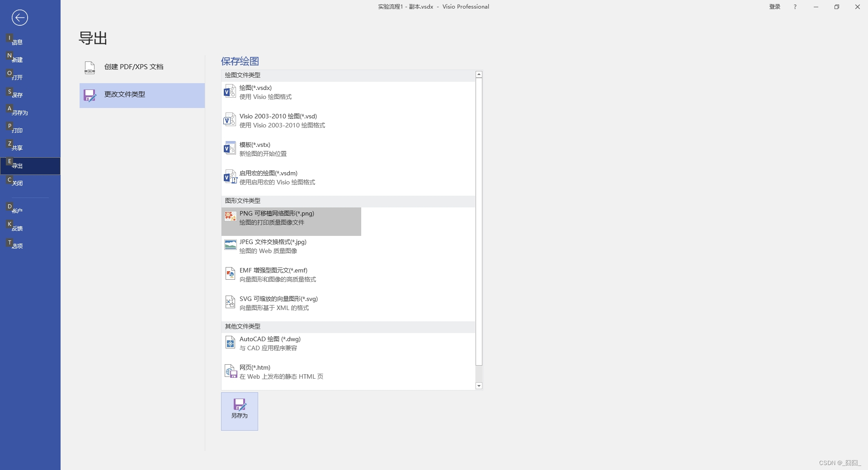The height and width of the screenshot is (470, 868).
Task: Click the JPEG image format icon
Action: click(x=230, y=245)
